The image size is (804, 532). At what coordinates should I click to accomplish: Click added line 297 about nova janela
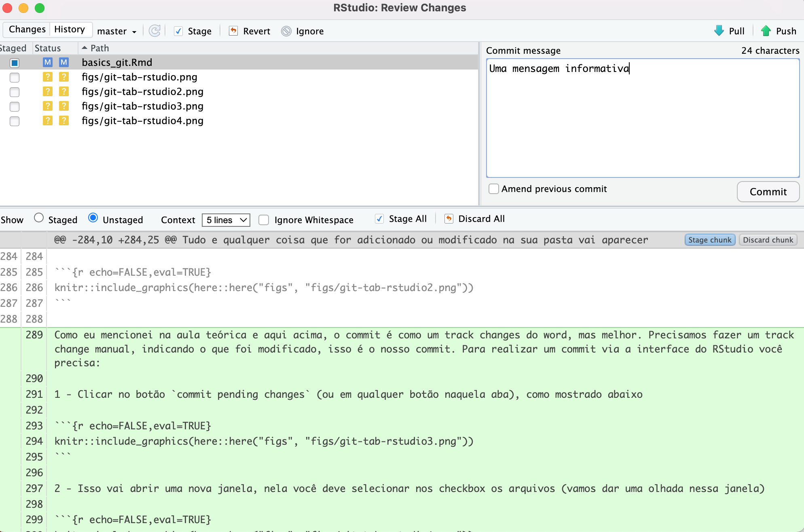[409, 488]
